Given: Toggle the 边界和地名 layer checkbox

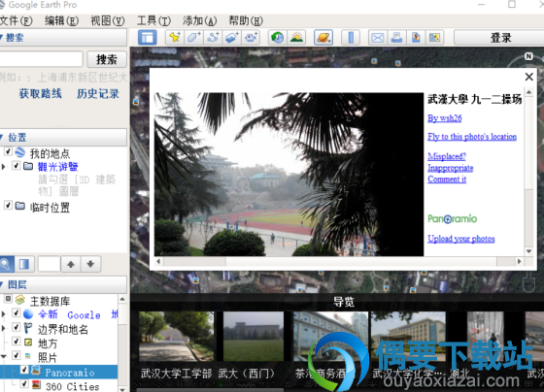Looking at the screenshot, I should 17,327.
